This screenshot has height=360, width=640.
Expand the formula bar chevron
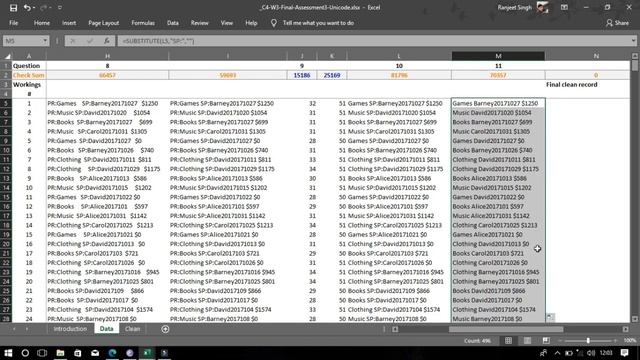(x=633, y=41)
